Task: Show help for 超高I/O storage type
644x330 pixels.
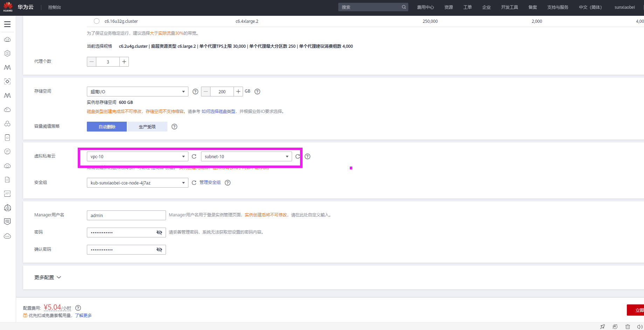Action: [x=195, y=92]
